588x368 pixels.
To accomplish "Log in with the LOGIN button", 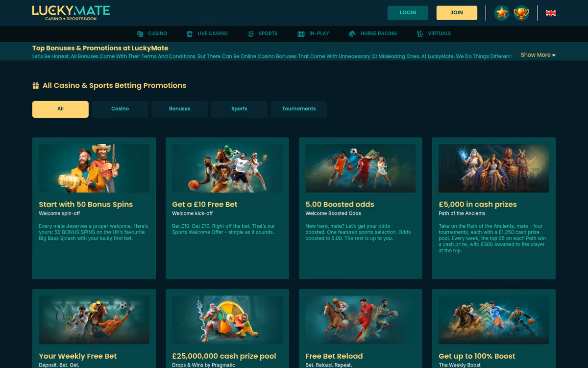I will [408, 13].
